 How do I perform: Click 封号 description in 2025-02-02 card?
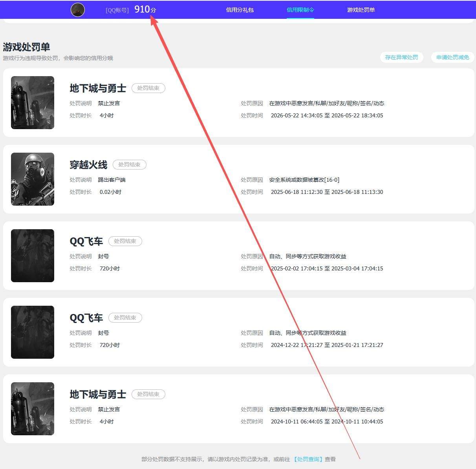(x=103, y=256)
